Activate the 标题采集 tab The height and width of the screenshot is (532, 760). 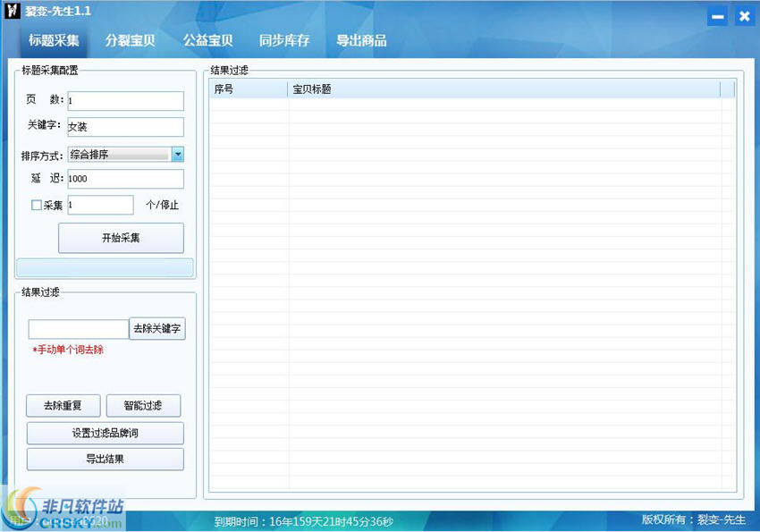tap(55, 39)
